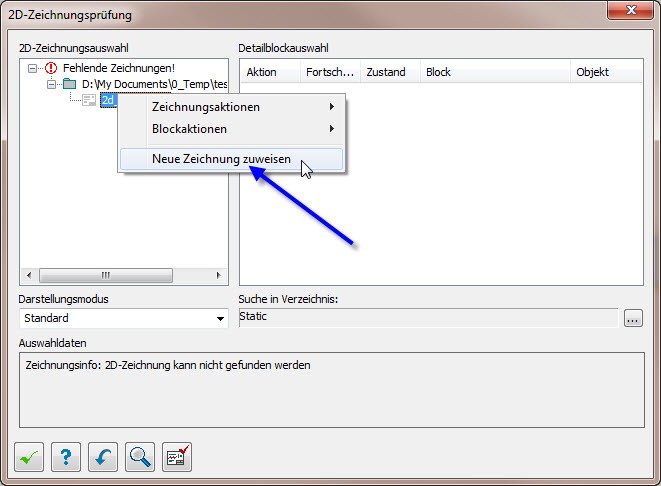The height and width of the screenshot is (486, 661).
Task: Click the tree horizontal scrollbar right arrow
Action: 218,275
